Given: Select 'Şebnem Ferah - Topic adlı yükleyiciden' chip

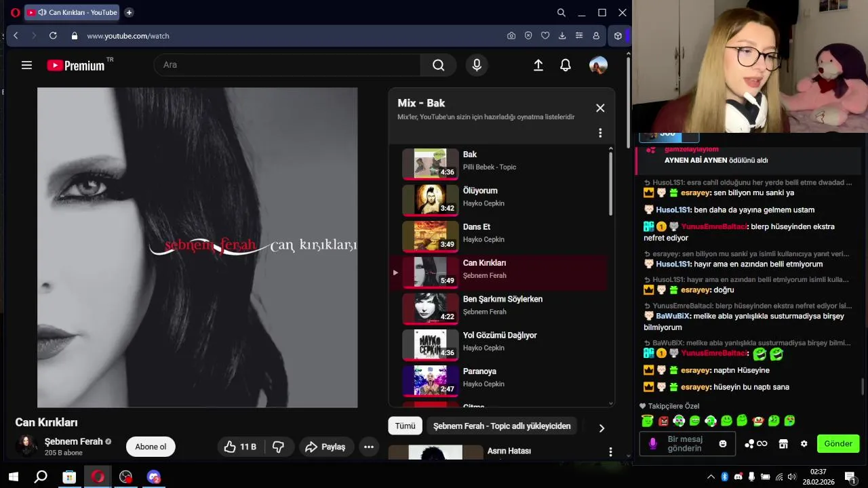Looking at the screenshot, I should (502, 426).
